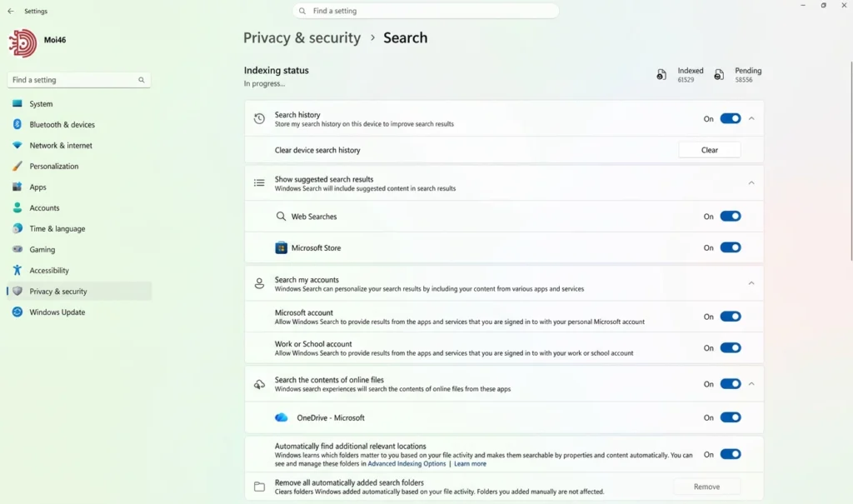Click the Moi46 profile avatar icon
Image resolution: width=853 pixels, height=504 pixels.
(22, 43)
